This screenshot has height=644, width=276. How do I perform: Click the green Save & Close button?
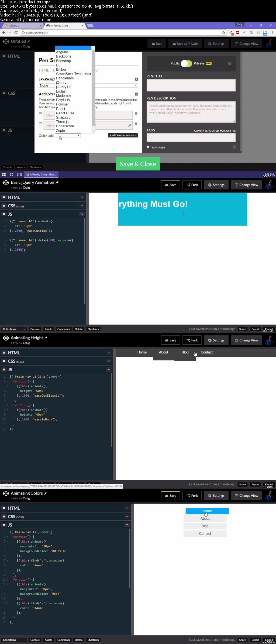(x=138, y=164)
